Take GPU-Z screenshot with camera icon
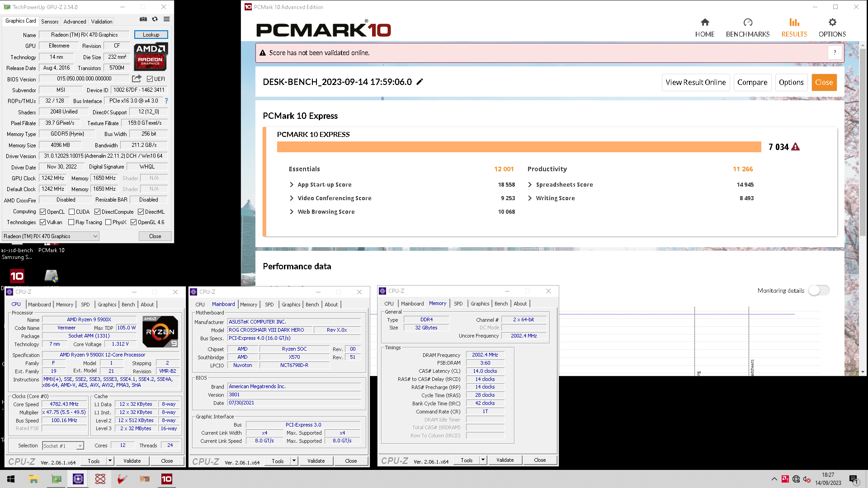 tap(143, 19)
